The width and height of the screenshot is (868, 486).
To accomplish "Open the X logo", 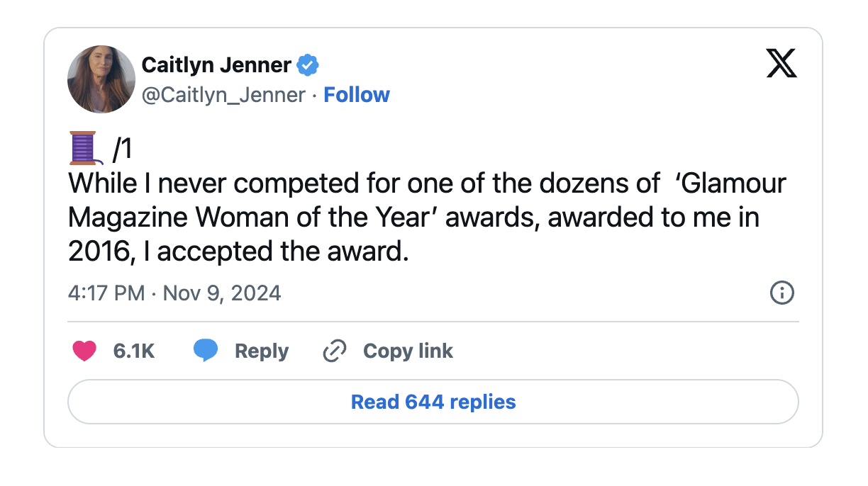I will (x=781, y=64).
